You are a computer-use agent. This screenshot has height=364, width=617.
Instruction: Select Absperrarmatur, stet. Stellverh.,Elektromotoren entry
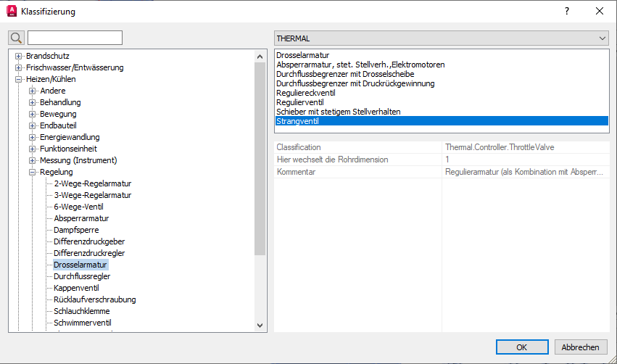click(x=360, y=65)
